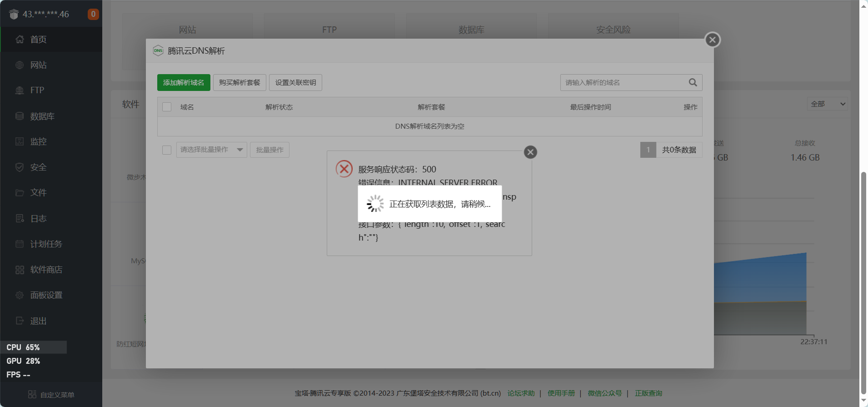Click the 文件 folder icon in sidebar
Screen dimensions: 868x407
point(20,193)
